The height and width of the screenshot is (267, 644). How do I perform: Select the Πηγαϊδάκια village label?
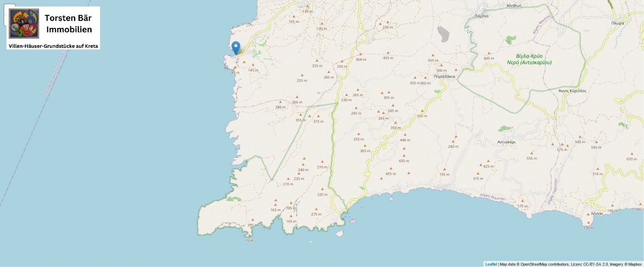pos(444,76)
